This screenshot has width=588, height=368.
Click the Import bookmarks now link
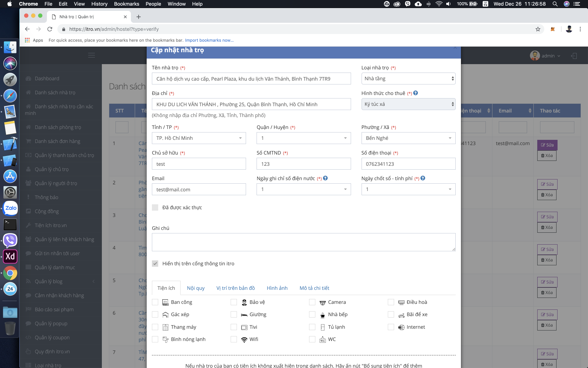point(209,40)
